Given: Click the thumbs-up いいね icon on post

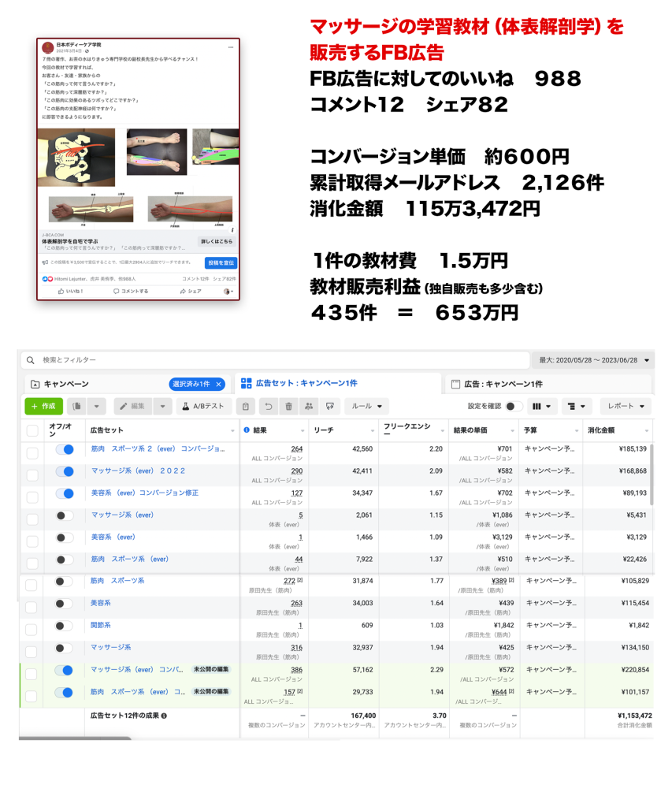Looking at the screenshot, I should point(63,291).
